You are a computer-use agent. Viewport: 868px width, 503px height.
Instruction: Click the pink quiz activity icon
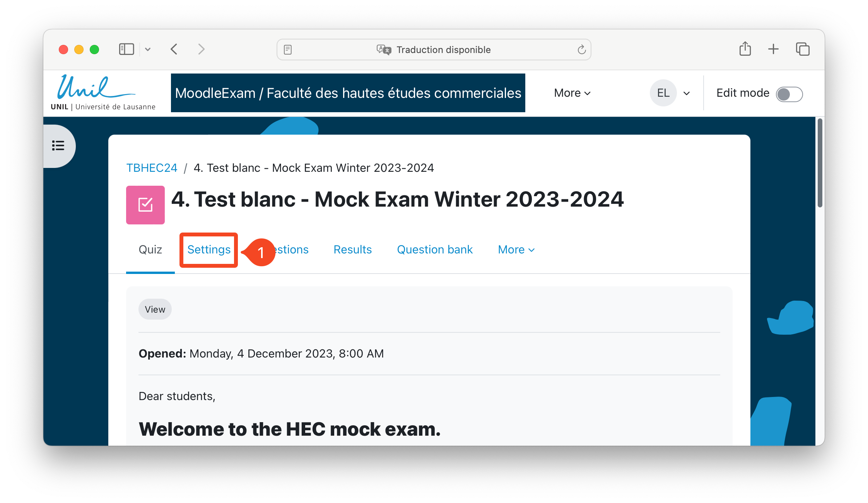145,205
